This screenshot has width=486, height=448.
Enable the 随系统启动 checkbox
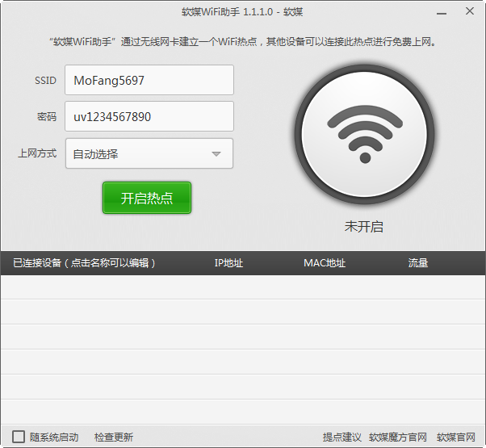coord(19,437)
